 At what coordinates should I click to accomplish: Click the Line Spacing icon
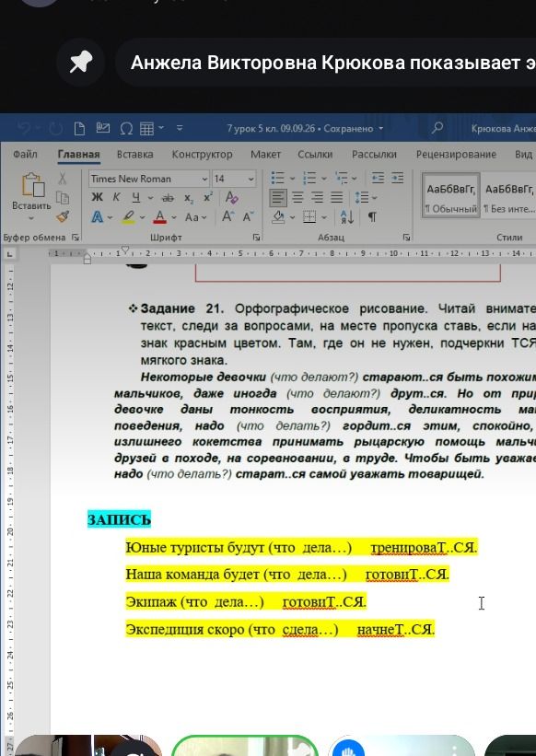362,197
